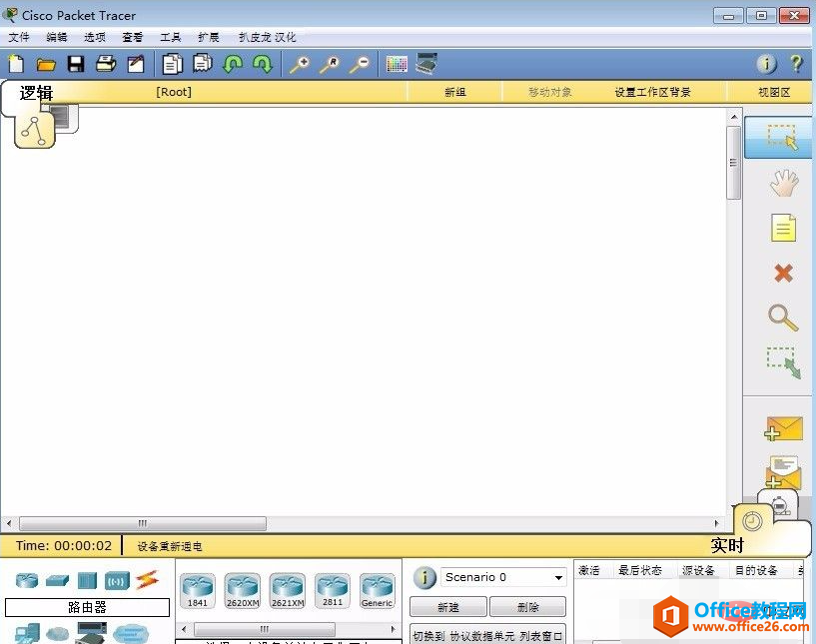
Task: Click 视图区 viewport button
Action: (x=774, y=92)
